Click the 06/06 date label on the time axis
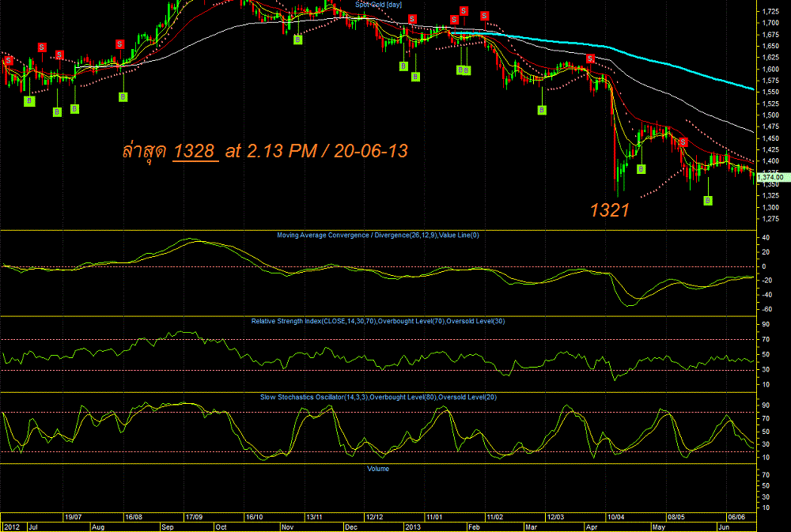791x532 pixels. pyautogui.click(x=736, y=517)
